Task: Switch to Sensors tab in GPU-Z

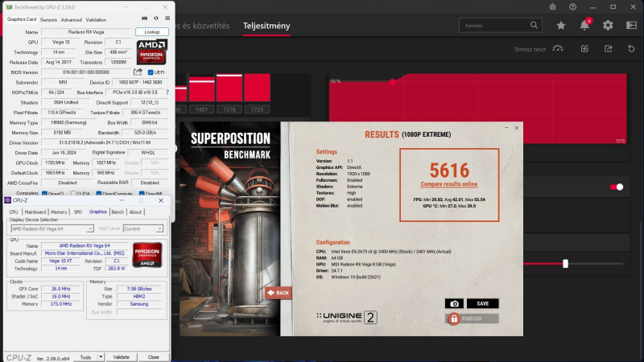Action: 48,19
